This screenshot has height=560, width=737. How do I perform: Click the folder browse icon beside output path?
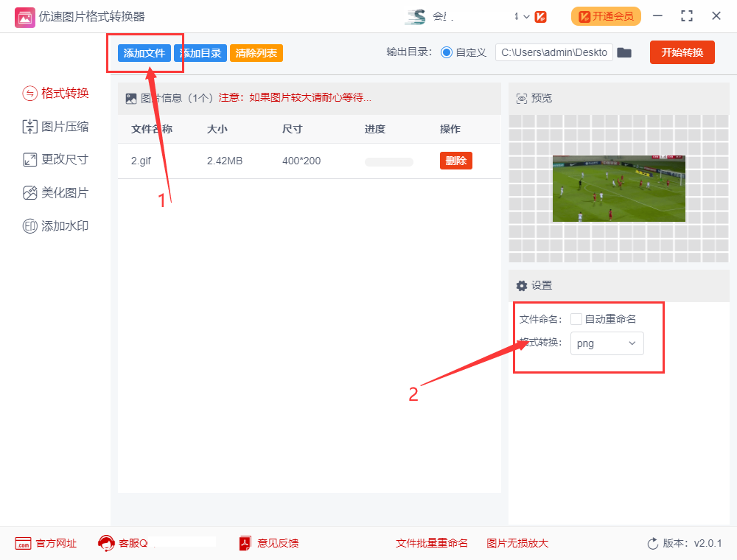point(624,52)
